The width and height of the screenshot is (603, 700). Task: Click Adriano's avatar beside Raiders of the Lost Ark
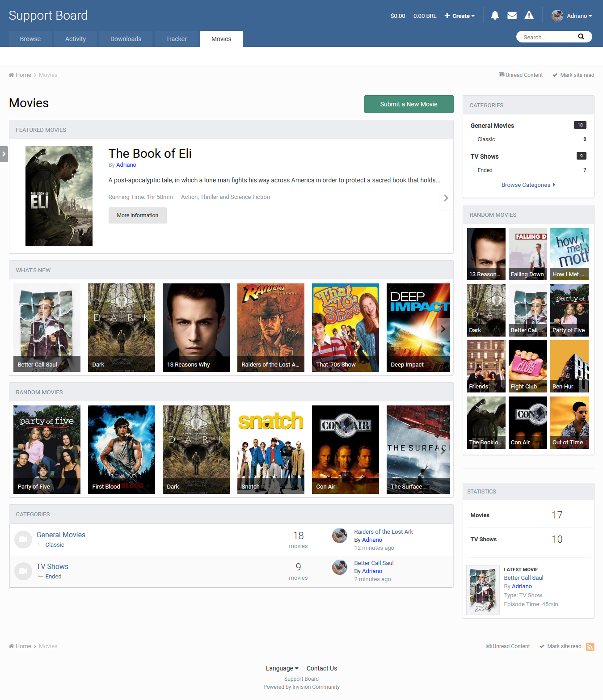[340, 536]
